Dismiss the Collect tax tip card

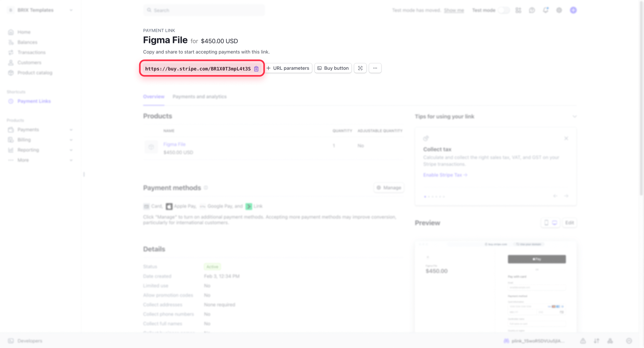pos(566,138)
